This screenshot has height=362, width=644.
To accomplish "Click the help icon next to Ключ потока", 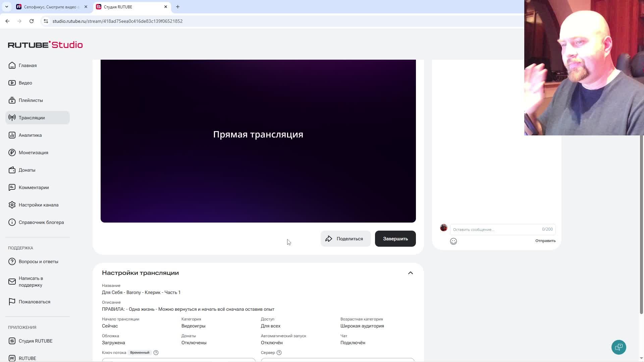I will (x=156, y=353).
